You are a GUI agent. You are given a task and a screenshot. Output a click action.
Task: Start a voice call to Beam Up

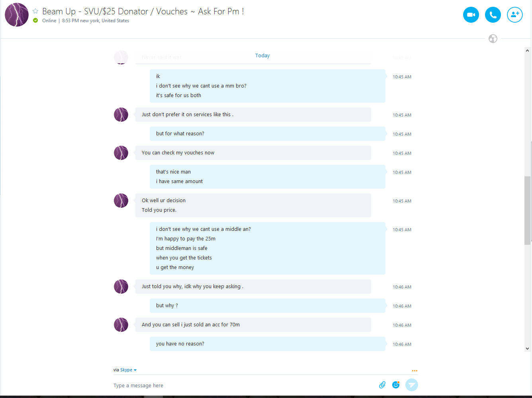tap(493, 15)
